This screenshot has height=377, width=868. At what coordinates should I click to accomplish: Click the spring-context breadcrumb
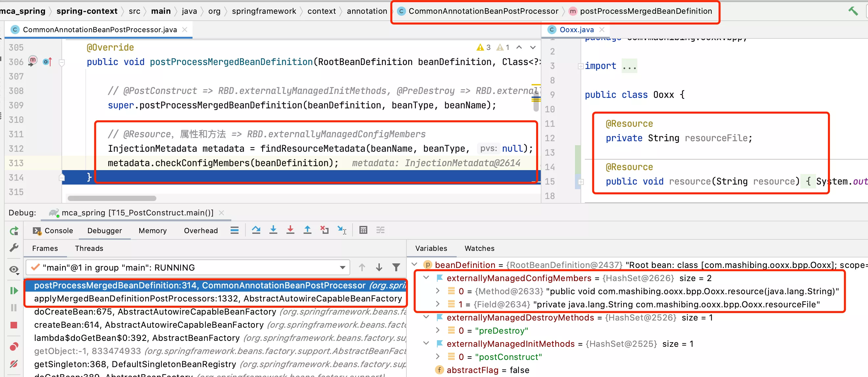(87, 11)
